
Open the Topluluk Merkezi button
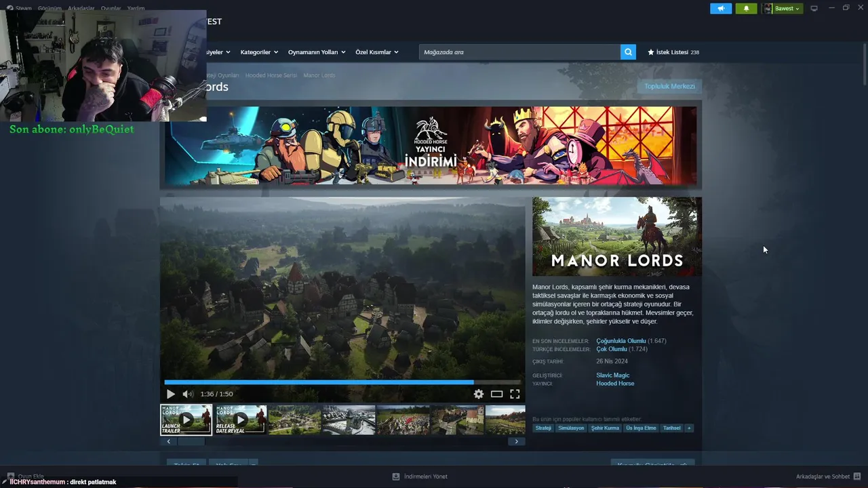(669, 86)
